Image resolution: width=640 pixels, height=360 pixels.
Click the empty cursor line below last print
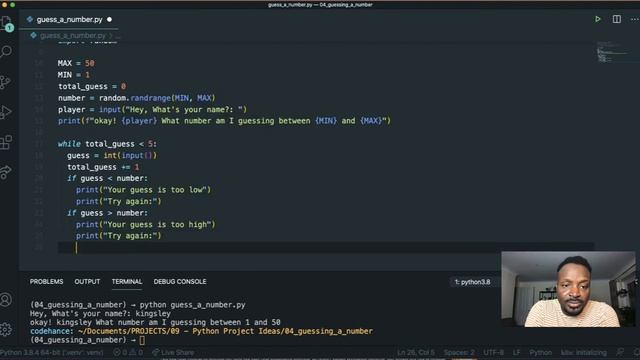point(326,247)
